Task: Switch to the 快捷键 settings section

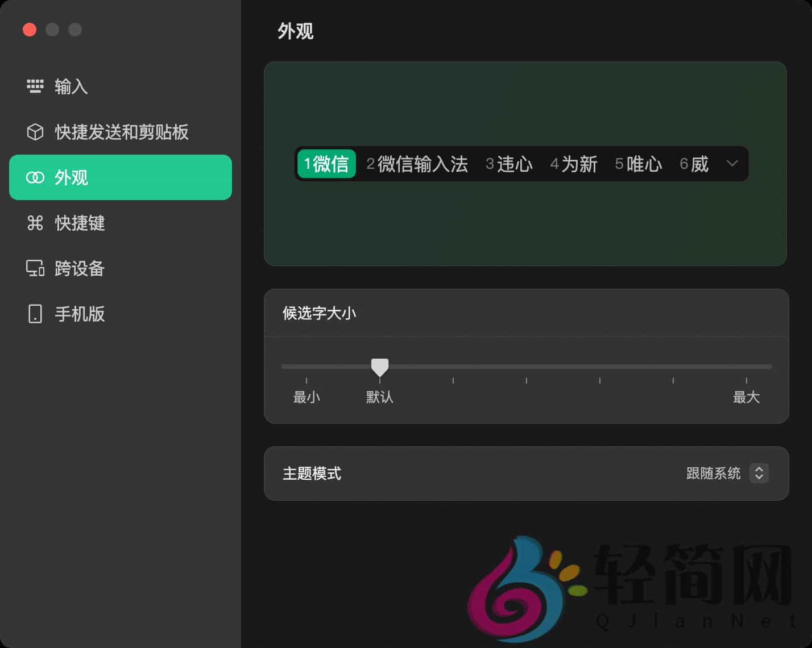Action: click(x=80, y=223)
